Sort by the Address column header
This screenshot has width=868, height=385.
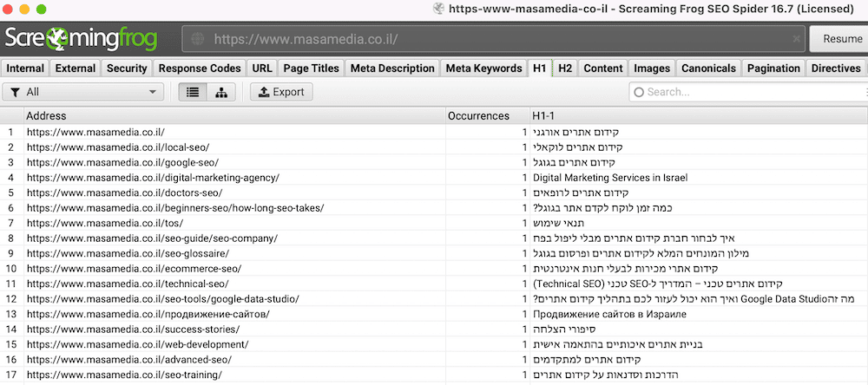(235, 115)
